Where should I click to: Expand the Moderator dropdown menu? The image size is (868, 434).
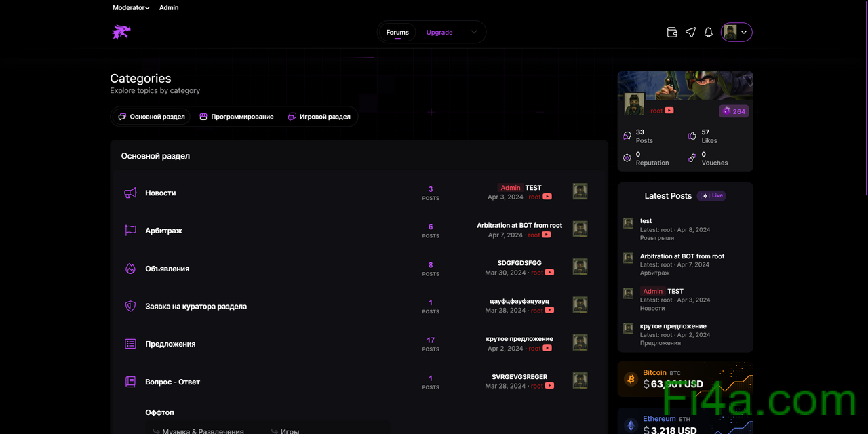pos(131,8)
